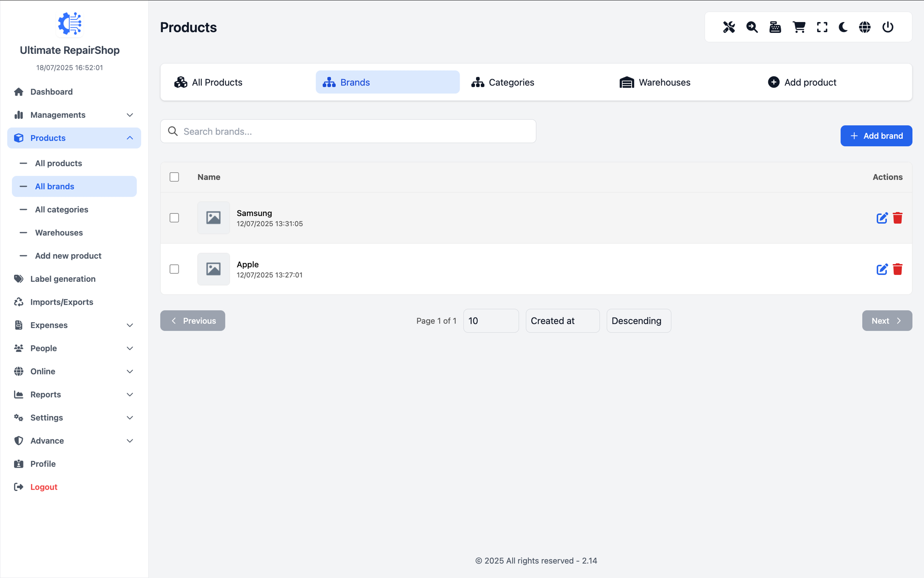Open the cash register icon
The image size is (924, 578).
(775, 27)
